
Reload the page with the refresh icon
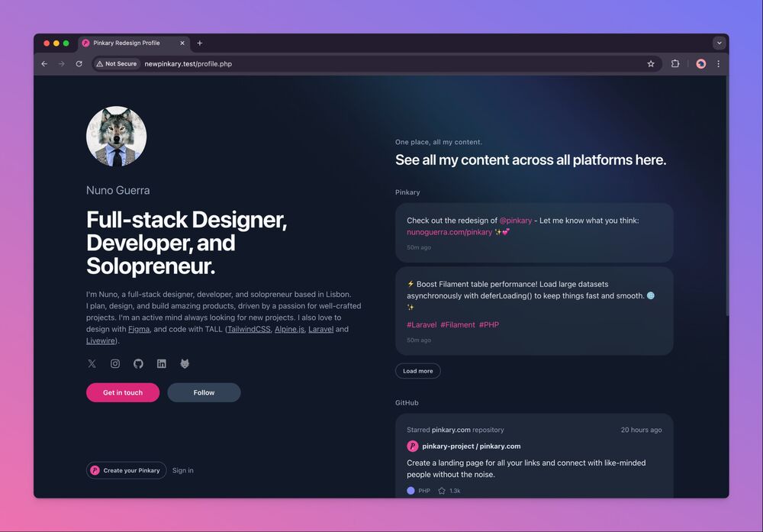79,64
